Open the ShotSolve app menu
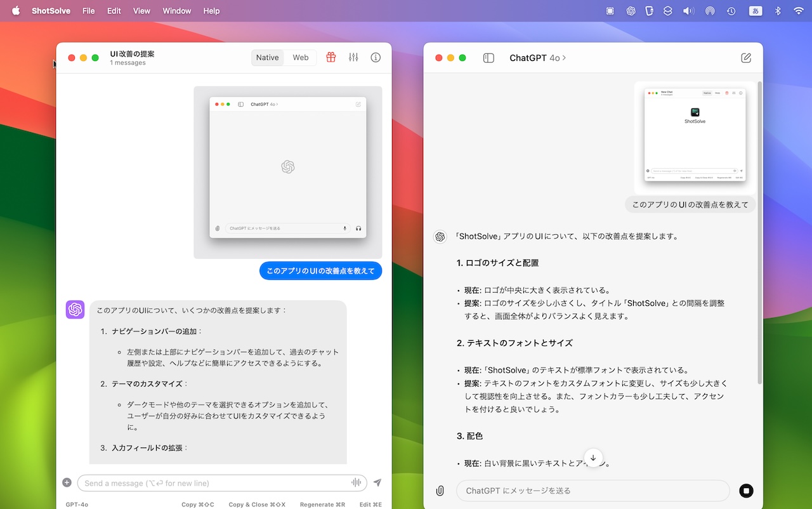812x509 pixels. [x=51, y=11]
